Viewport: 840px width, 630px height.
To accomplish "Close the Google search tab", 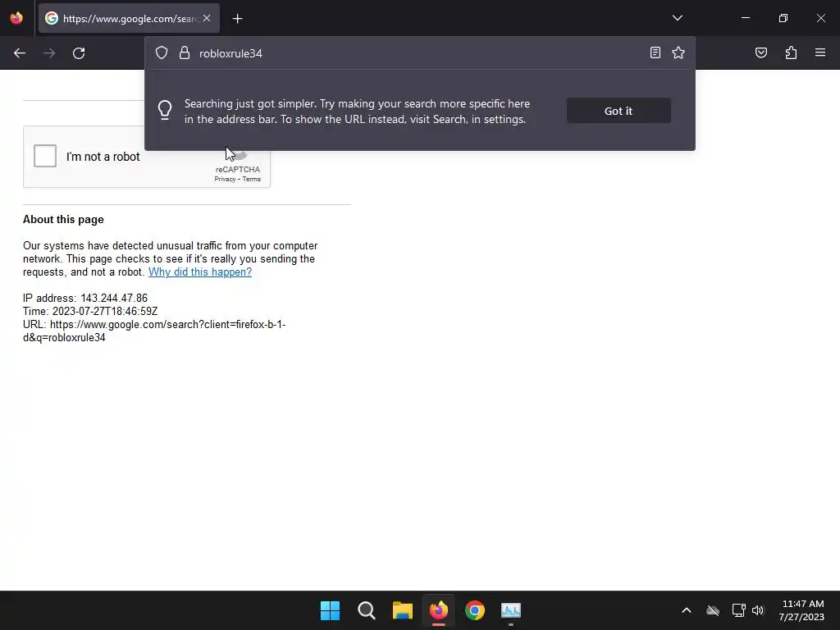I will pyautogui.click(x=207, y=18).
